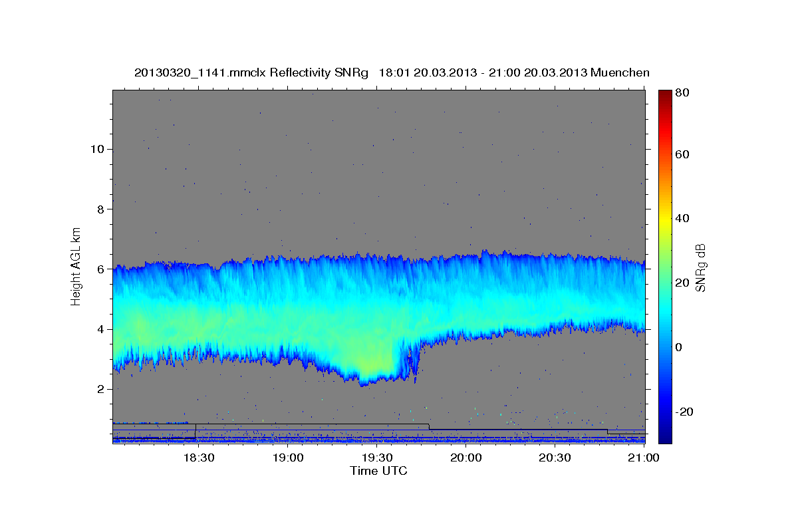Image resolution: width=798 pixels, height=532 pixels.
Task: Click the dark red top of the colorbar
Action: pyautogui.click(x=665, y=95)
